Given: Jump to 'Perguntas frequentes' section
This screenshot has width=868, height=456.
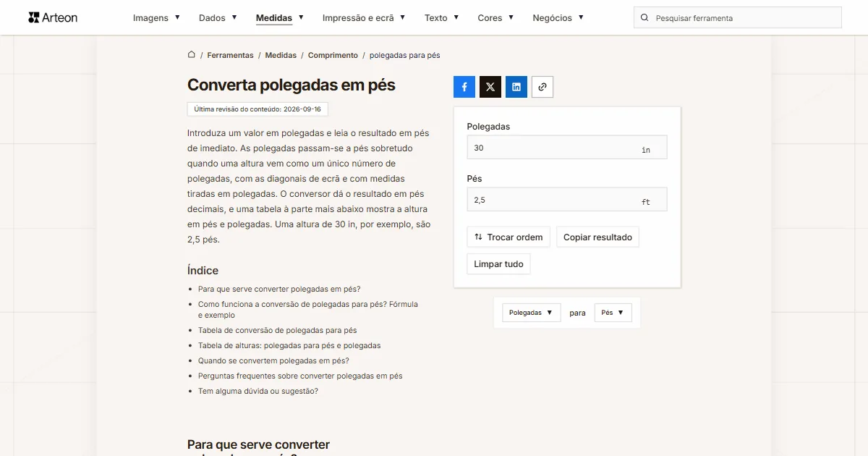Looking at the screenshot, I should [x=300, y=376].
